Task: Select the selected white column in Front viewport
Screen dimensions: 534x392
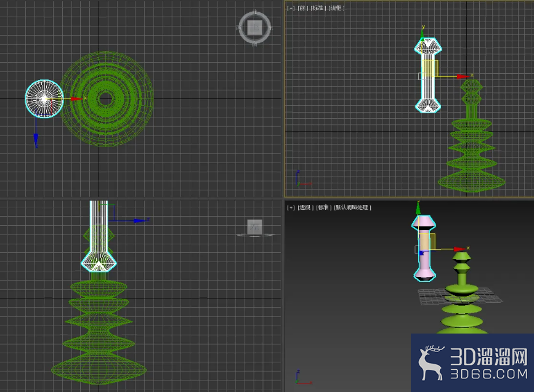Action: pyautogui.click(x=428, y=75)
